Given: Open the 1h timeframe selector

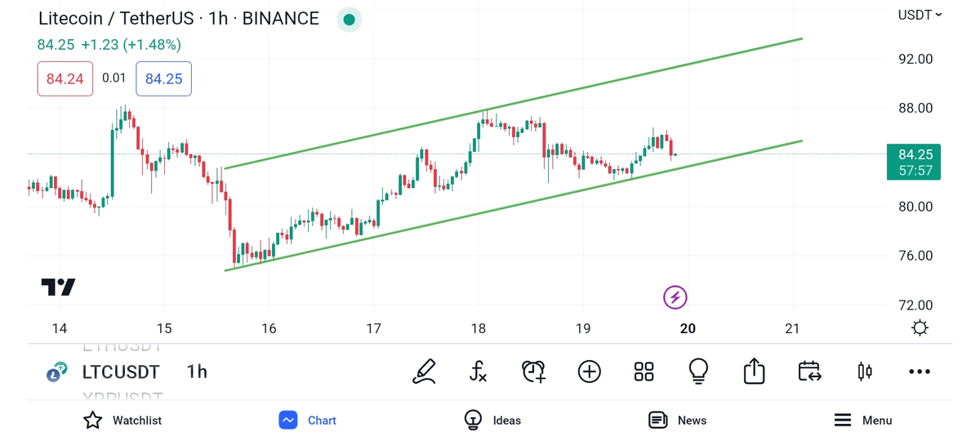Looking at the screenshot, I should coord(197,372).
